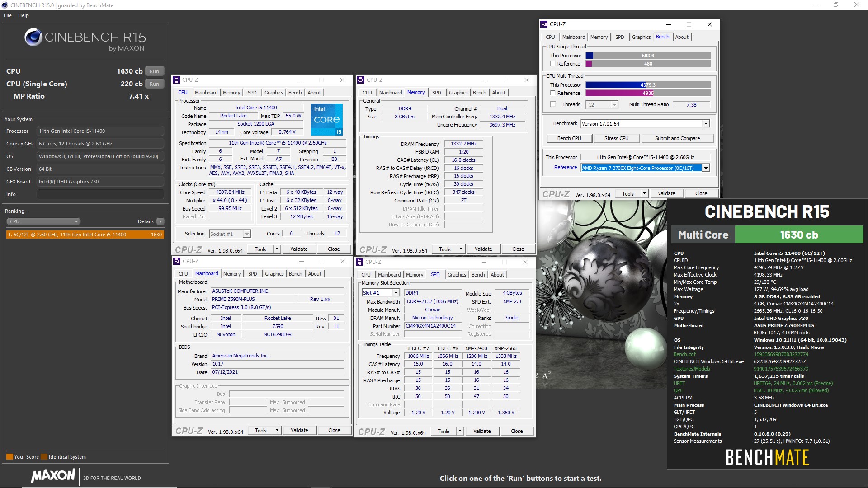Viewport: 868px width, 488px height.
Task: Minimize the Cinebench main window
Action: pyautogui.click(x=816, y=5)
